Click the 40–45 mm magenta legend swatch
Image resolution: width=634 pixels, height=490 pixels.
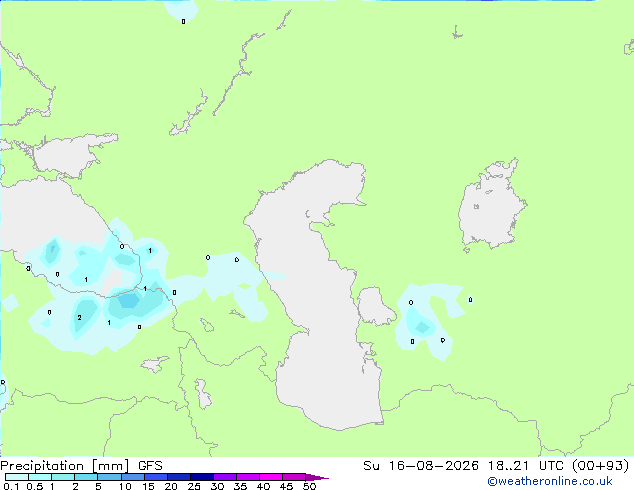click(271, 477)
